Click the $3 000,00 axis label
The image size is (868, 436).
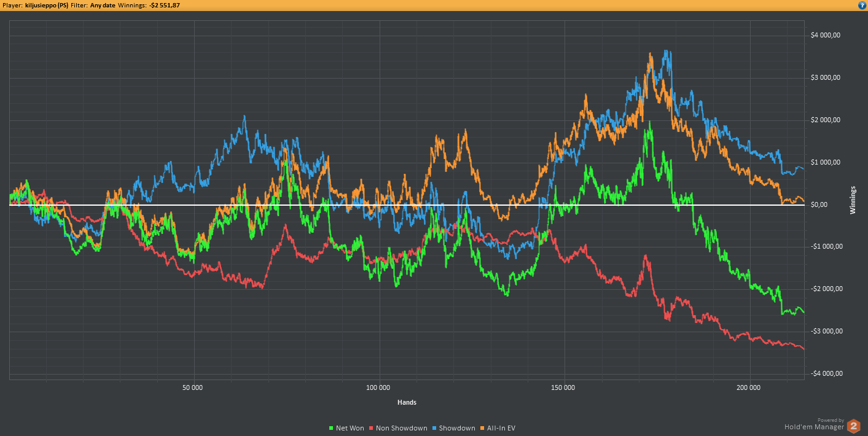pyautogui.click(x=827, y=77)
